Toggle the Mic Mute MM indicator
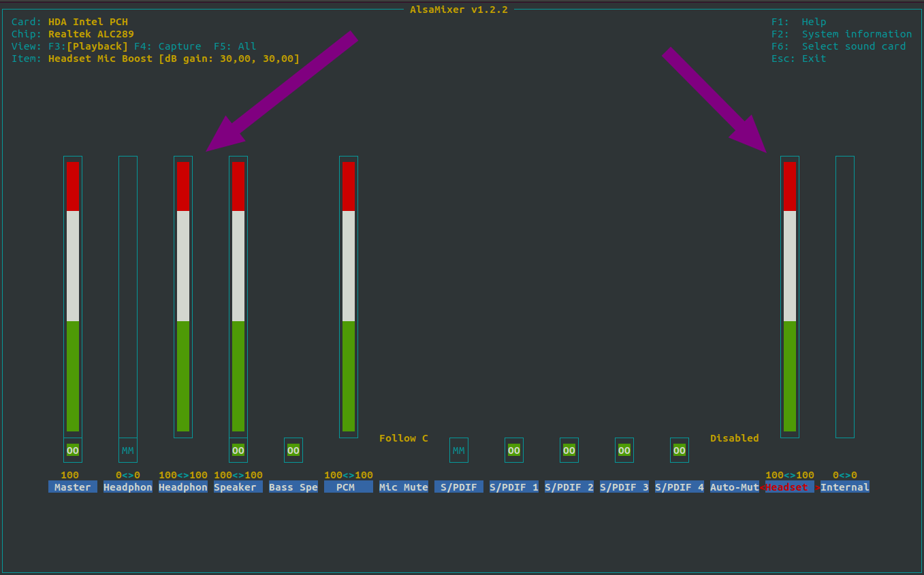This screenshot has height=575, width=924. pyautogui.click(x=458, y=450)
